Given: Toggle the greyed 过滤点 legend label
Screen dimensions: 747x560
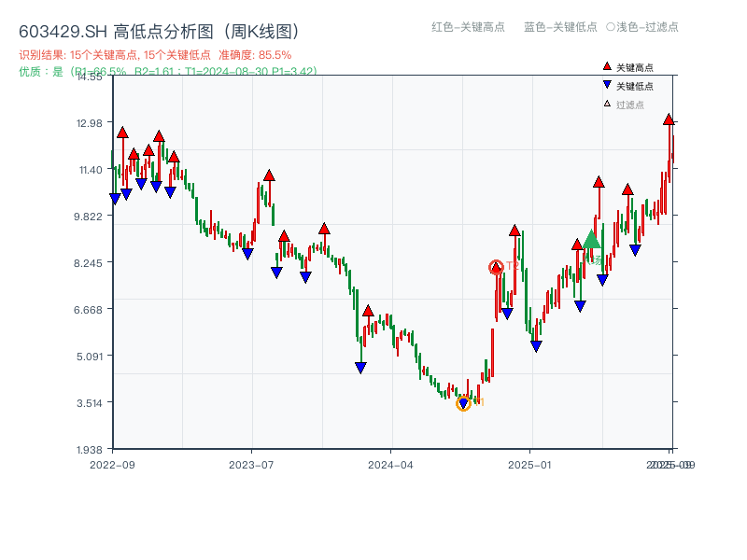Looking at the screenshot, I should tap(629, 105).
